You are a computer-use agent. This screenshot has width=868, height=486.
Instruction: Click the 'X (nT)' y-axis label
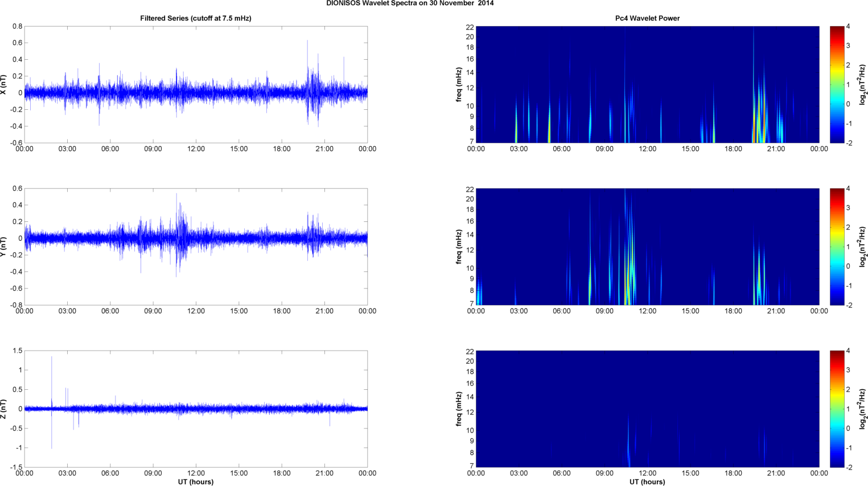pyautogui.click(x=4, y=84)
